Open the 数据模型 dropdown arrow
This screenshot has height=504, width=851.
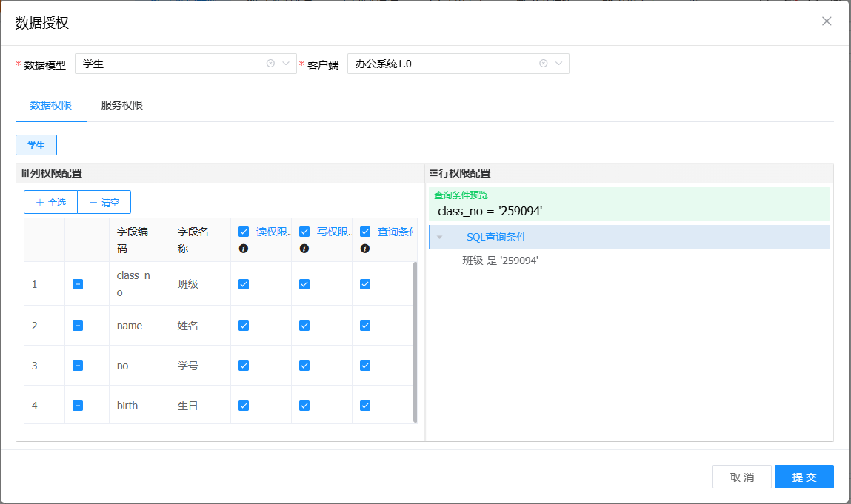point(286,64)
